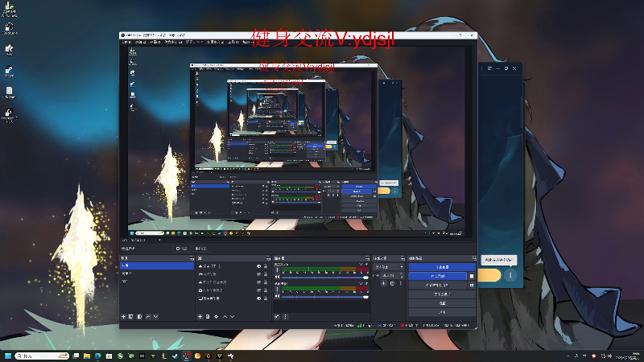Add a new scene with the Scenes plus icon
The image size is (644, 362).
pyautogui.click(x=123, y=316)
